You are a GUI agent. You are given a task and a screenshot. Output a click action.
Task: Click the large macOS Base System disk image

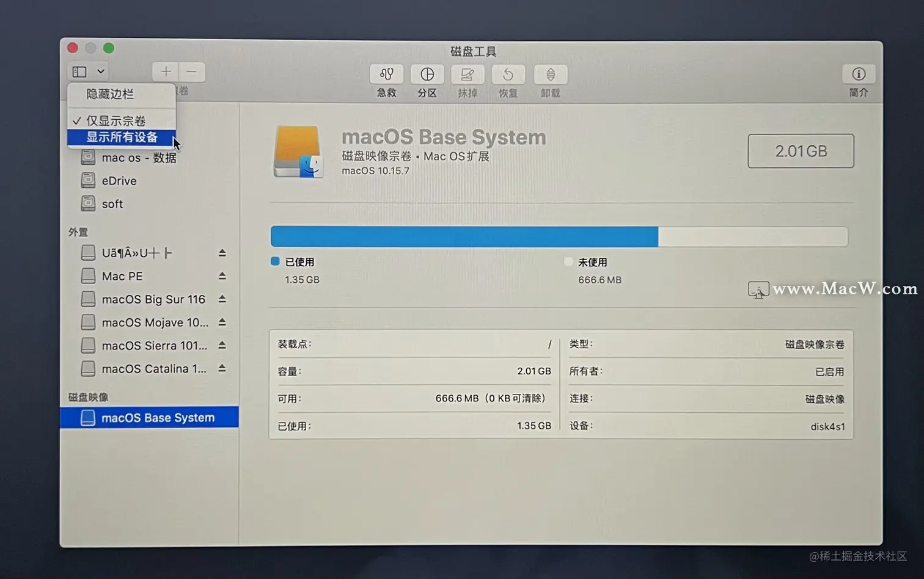click(298, 151)
